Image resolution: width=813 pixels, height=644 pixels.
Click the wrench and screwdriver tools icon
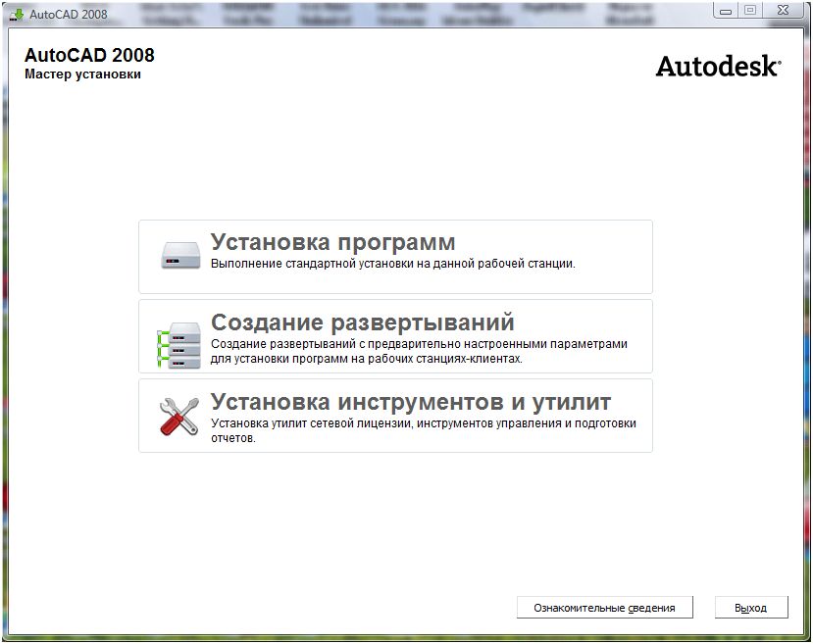coord(178,416)
